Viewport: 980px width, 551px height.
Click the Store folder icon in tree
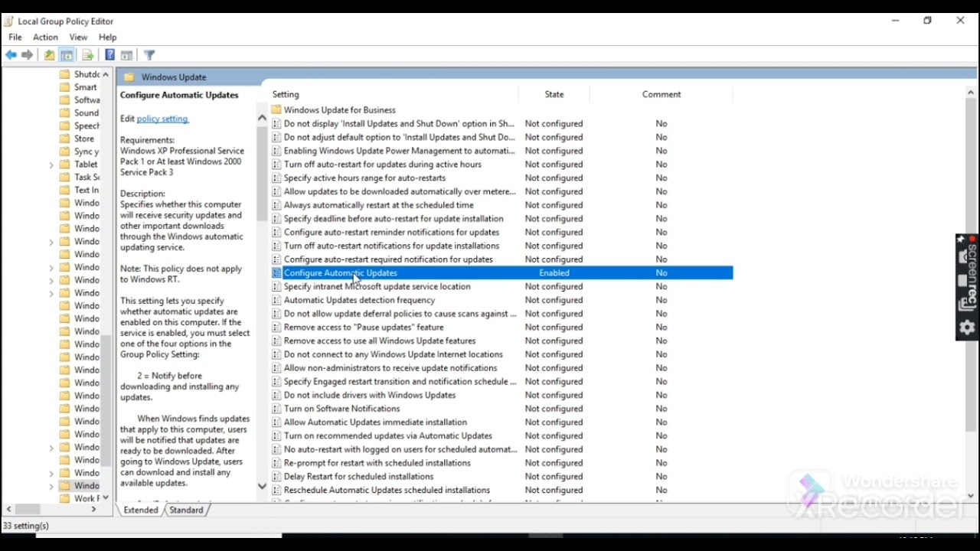(x=65, y=139)
